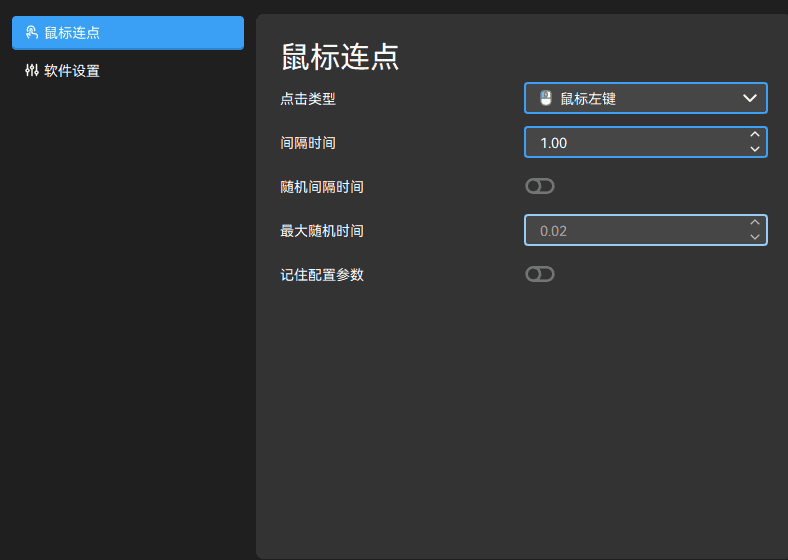Increase 最大随机时间 with the up arrow
Screen dimensions: 788x560
pos(754,223)
